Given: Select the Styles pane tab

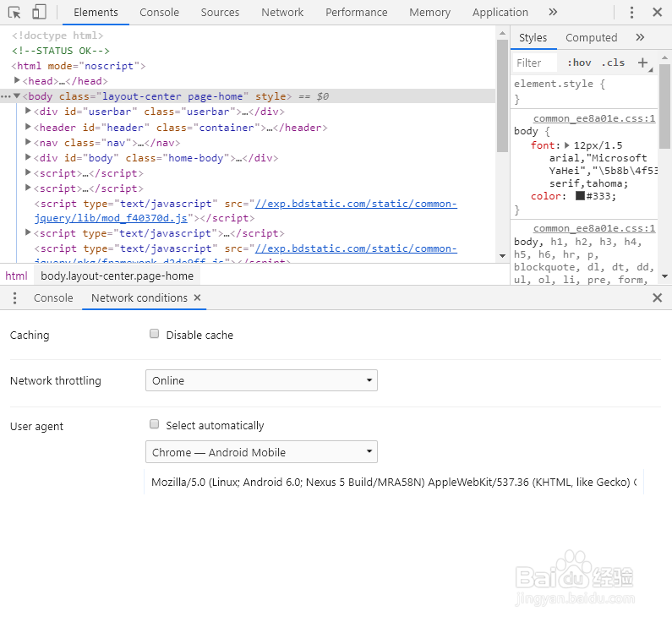Looking at the screenshot, I should 533,38.
